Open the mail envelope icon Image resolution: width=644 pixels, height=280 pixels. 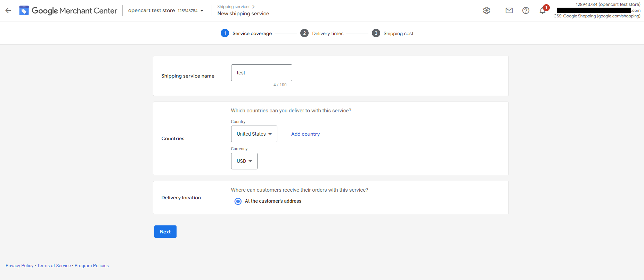tap(509, 10)
